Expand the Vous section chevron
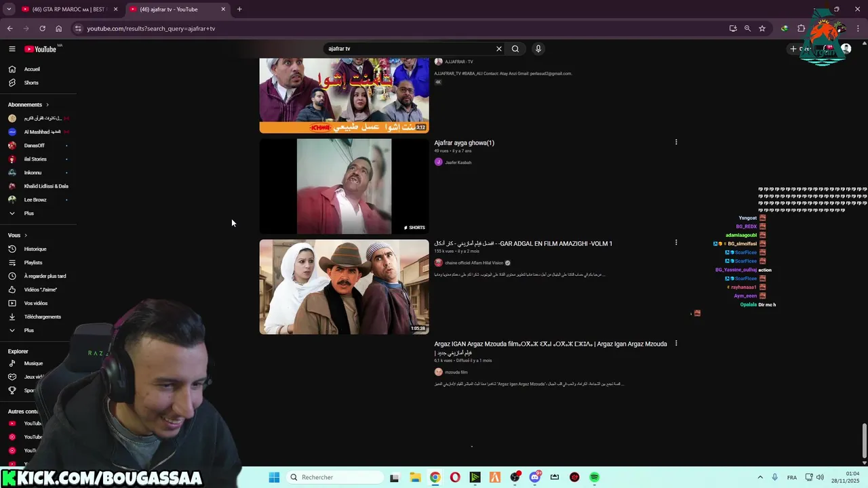868x488 pixels. [x=26, y=235]
